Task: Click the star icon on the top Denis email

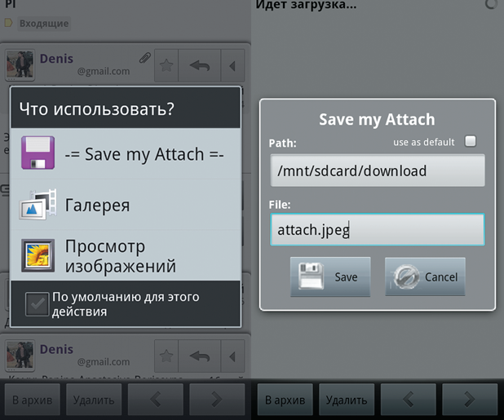Action: (166, 64)
